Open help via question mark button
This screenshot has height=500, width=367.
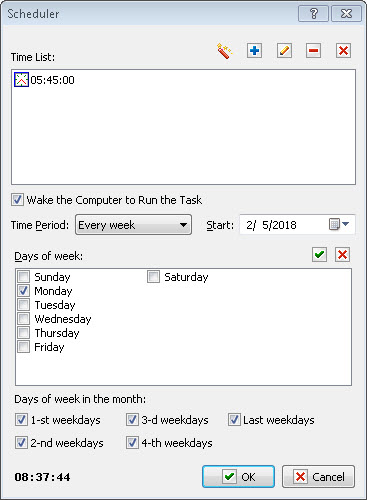(313, 14)
